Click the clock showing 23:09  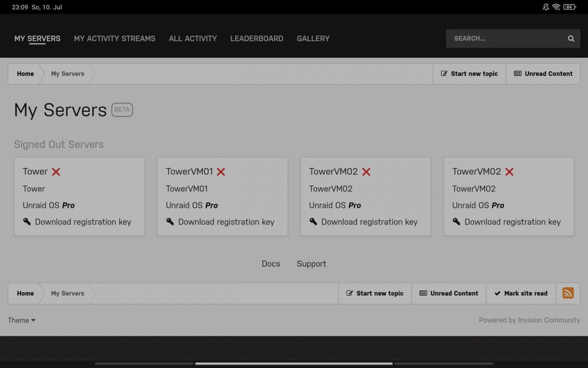pos(20,6)
